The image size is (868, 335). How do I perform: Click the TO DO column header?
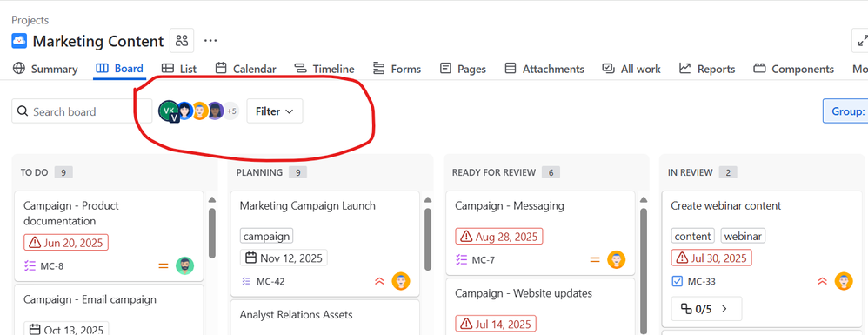34,172
